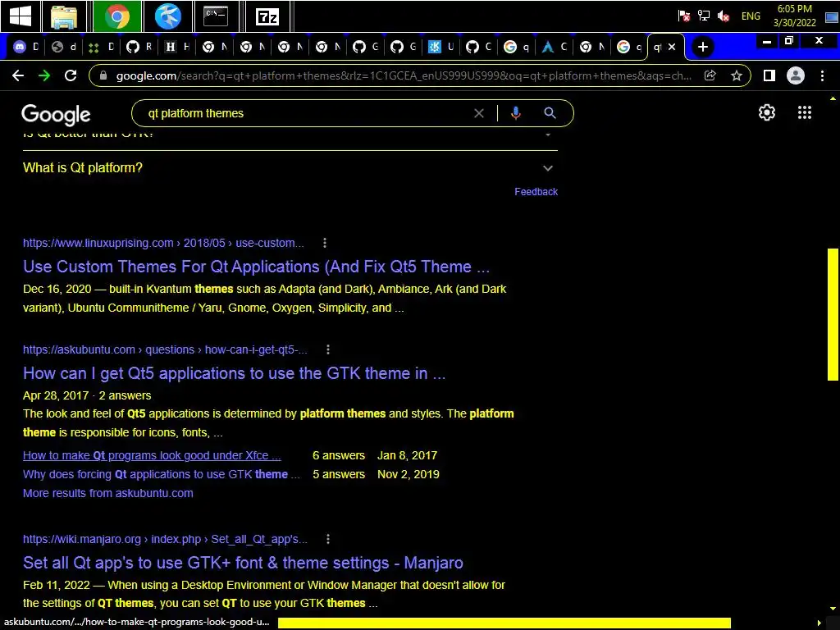Viewport: 840px width, 630px height.
Task: Open Google quick settings gear
Action: [767, 112]
